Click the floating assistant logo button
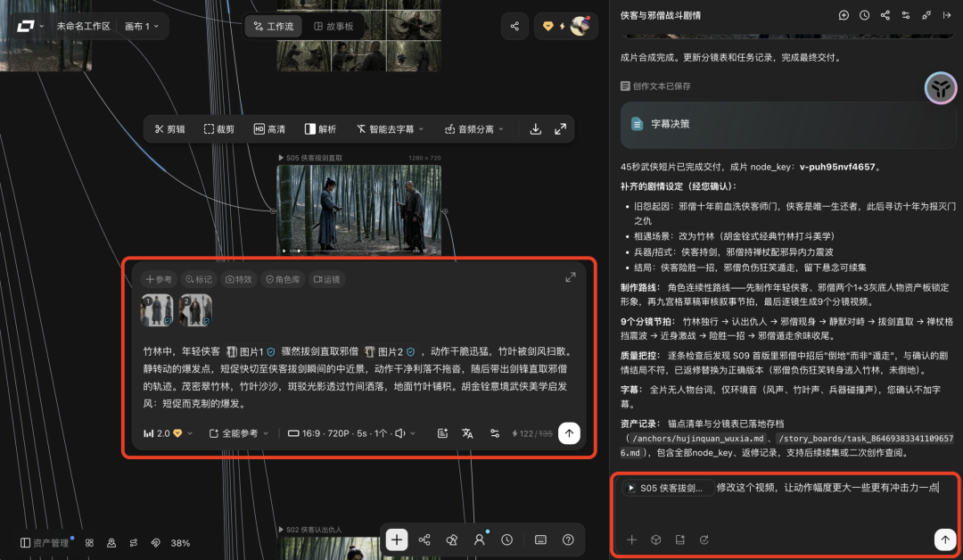963x560 pixels. [941, 88]
